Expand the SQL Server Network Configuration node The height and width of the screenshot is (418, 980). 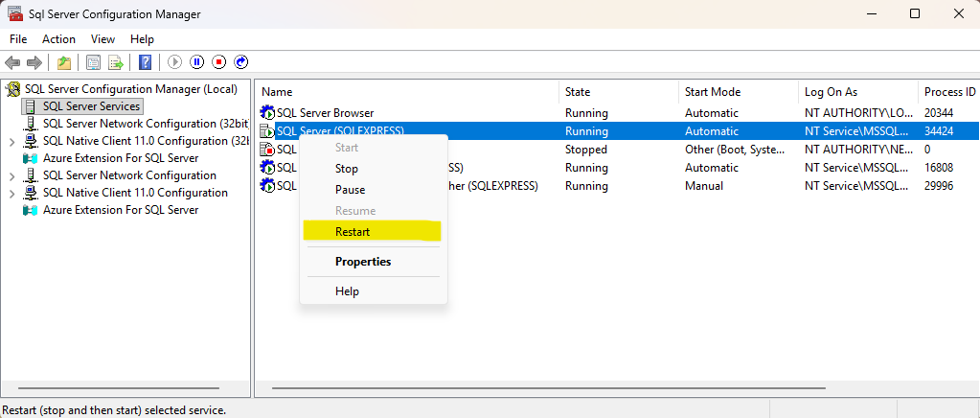coord(11,175)
